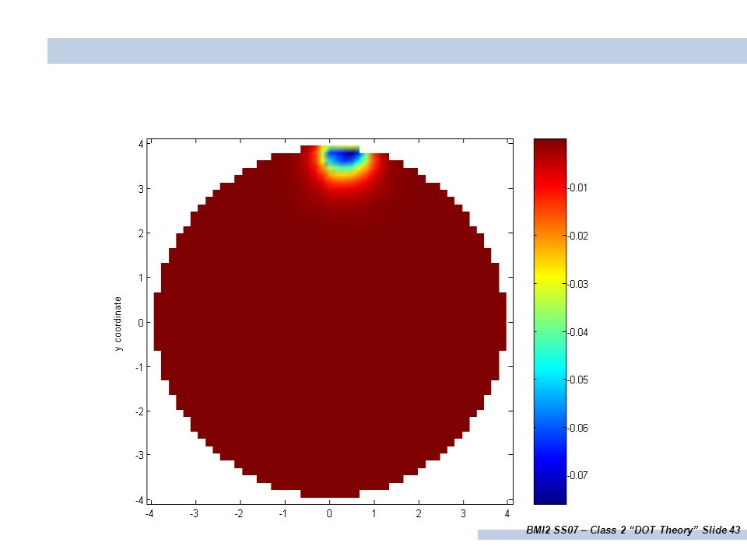Click the colorbar tick label -0.01
Screen dimensions: 747x560
[x=578, y=187]
